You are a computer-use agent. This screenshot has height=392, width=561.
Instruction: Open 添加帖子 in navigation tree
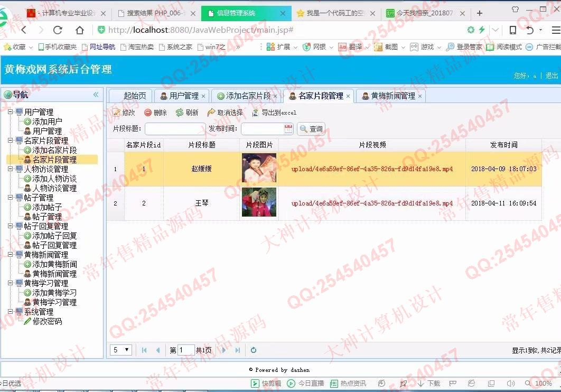click(47, 207)
